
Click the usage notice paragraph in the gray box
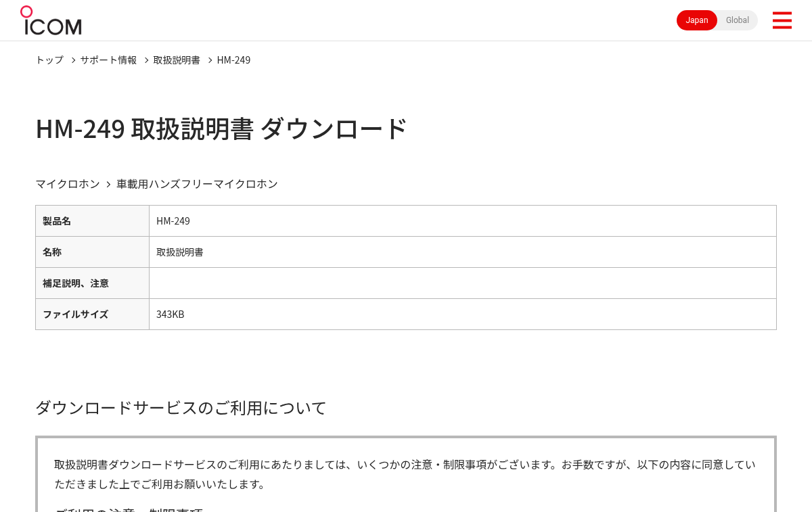pyautogui.click(x=405, y=474)
